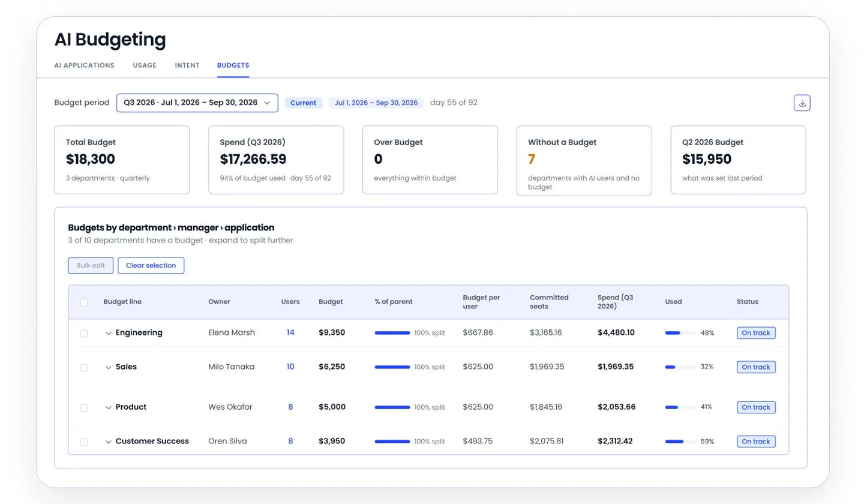Expand the Engineering budget line
Screen dimensions: 867x504
click(x=109, y=333)
